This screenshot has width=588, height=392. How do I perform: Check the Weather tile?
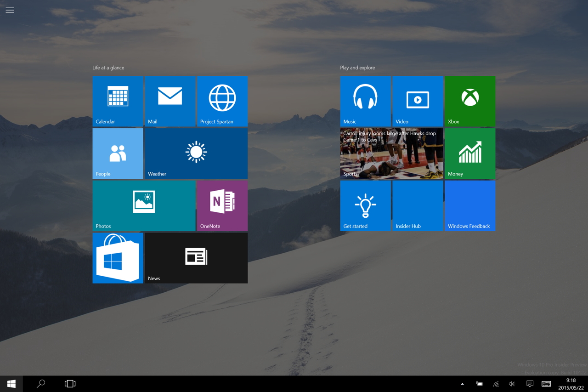coord(196,153)
